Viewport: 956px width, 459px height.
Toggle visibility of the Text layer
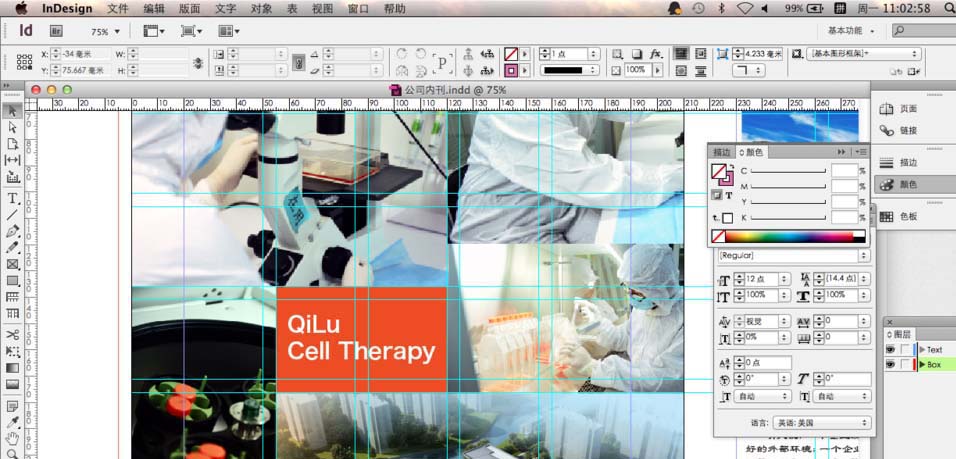pos(891,349)
